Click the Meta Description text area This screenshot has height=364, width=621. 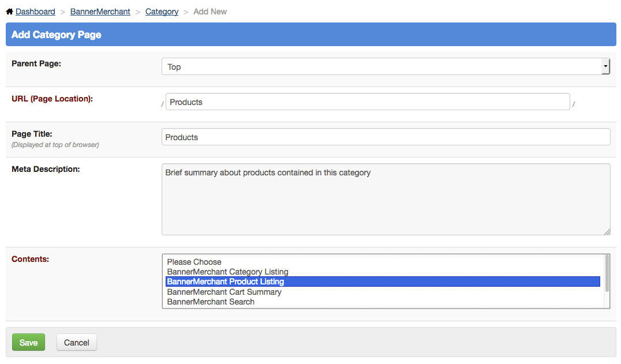386,199
